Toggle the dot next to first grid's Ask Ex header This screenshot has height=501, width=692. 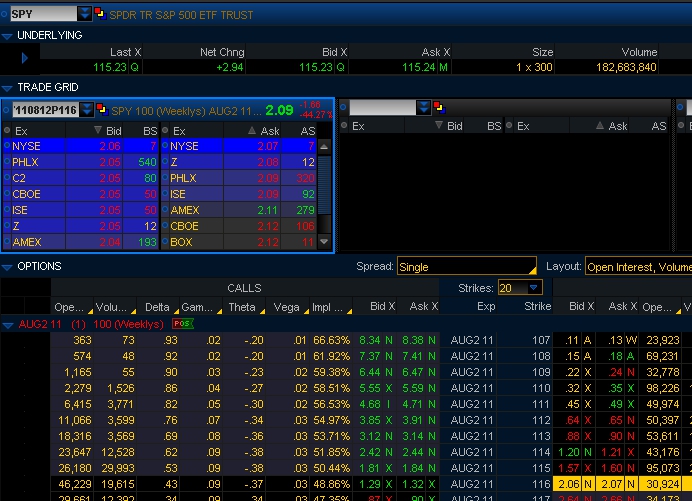click(165, 130)
